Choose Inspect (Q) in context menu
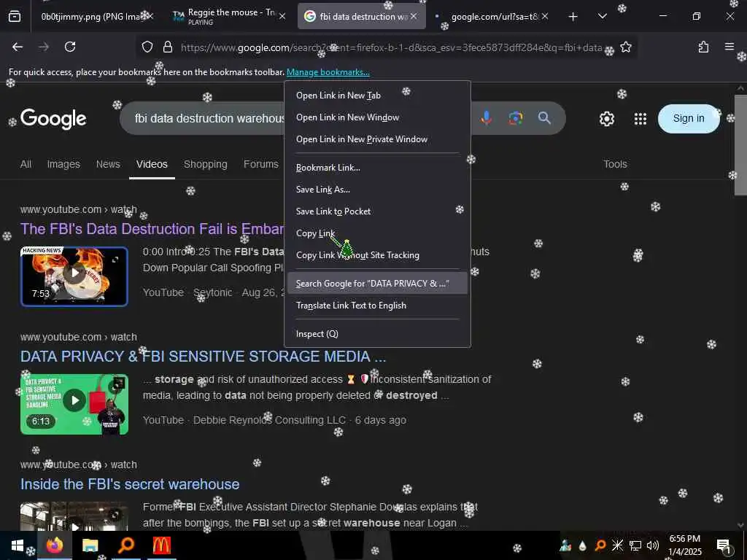The image size is (747, 560). (377, 334)
